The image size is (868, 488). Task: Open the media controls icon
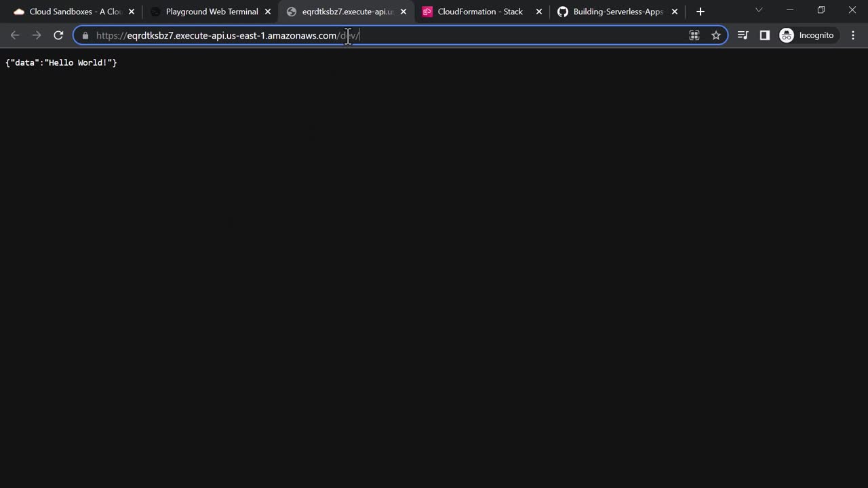743,35
